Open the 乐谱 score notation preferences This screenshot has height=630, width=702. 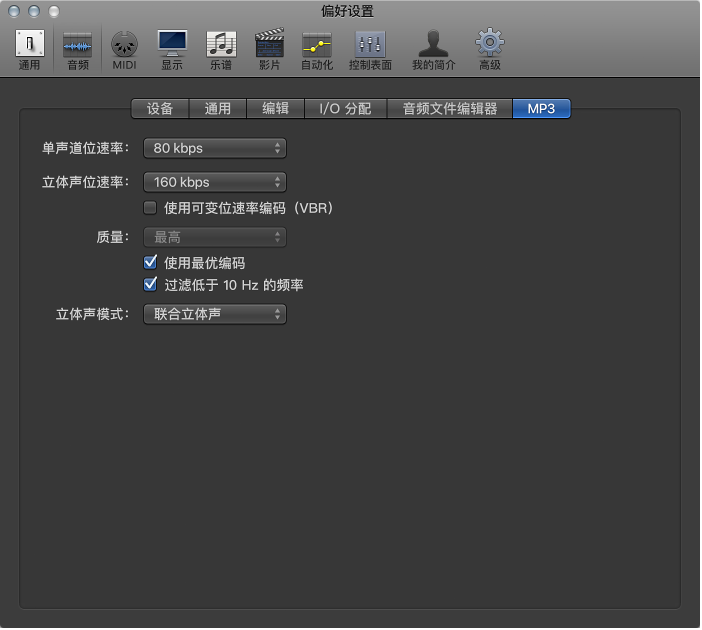[x=221, y=51]
